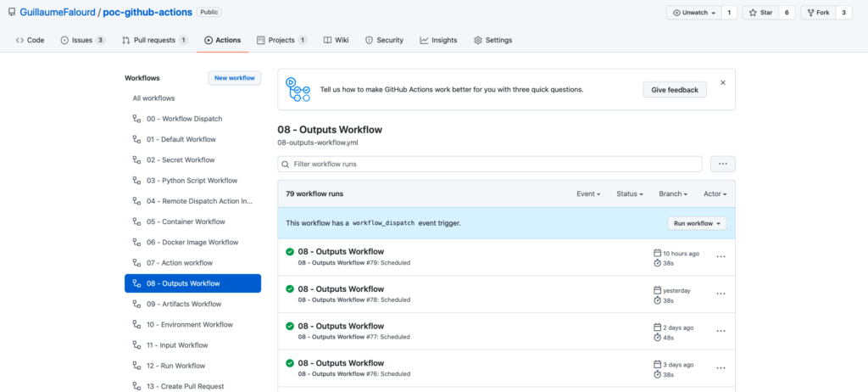Screen dimensions: 868x392
Task: Select 06 - Docker Image Workflow
Action: [192, 242]
